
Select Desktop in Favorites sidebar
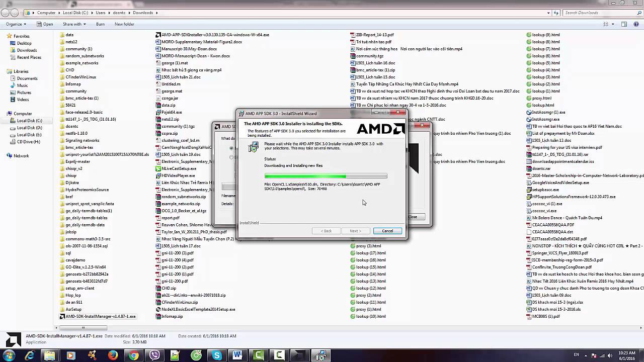pos(24,43)
